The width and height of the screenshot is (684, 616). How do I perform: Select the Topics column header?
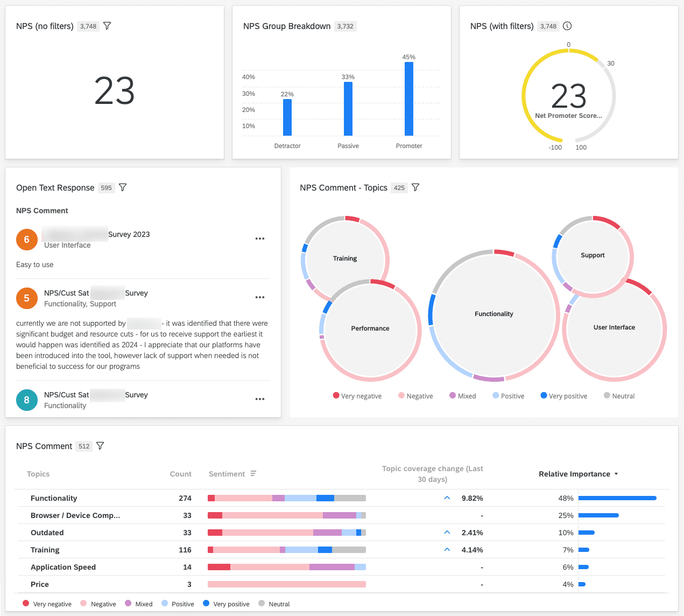[38, 474]
